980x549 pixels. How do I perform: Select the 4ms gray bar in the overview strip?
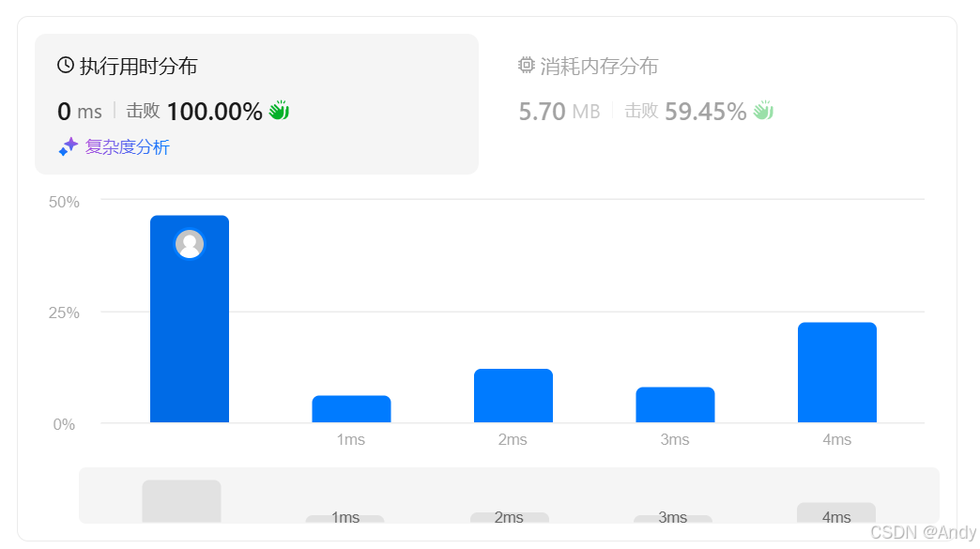pyautogui.click(x=835, y=513)
